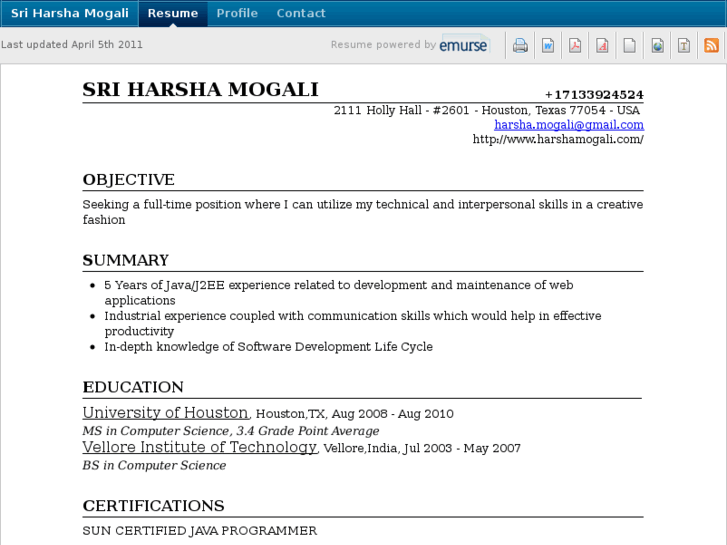Click the CERTIFICATIONS section heading
The image size is (727, 545).
coord(153,506)
